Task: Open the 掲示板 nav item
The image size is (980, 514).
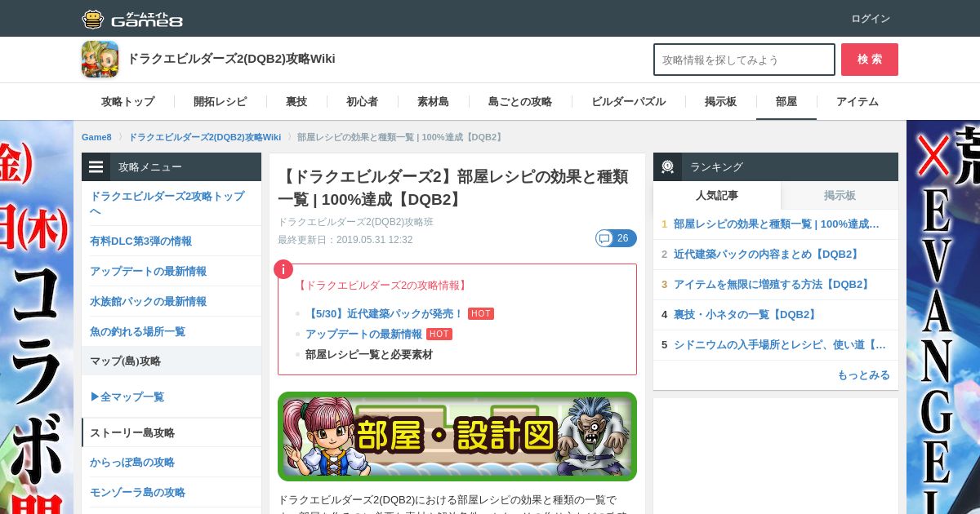Action: click(x=720, y=101)
